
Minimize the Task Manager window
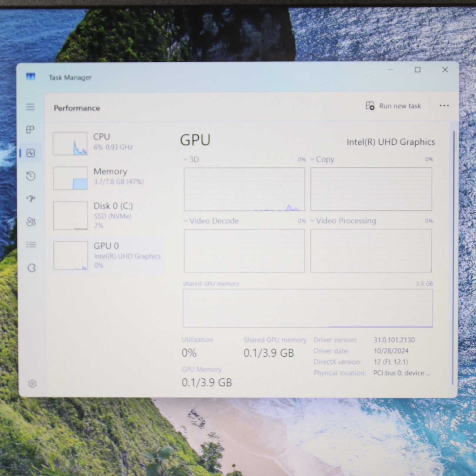coord(391,69)
